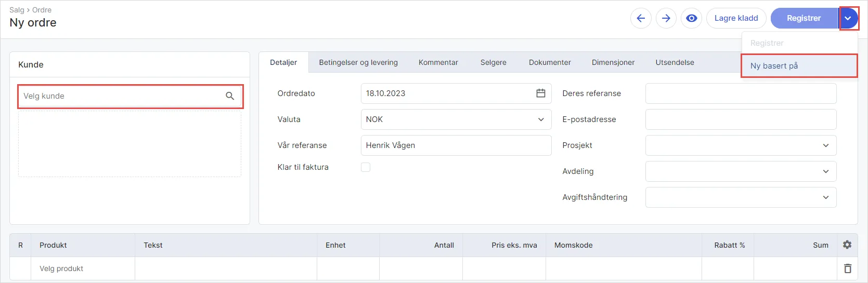Screen dimensions: 868x283
Task: Click into the Velg kunde search field
Action: click(x=130, y=96)
